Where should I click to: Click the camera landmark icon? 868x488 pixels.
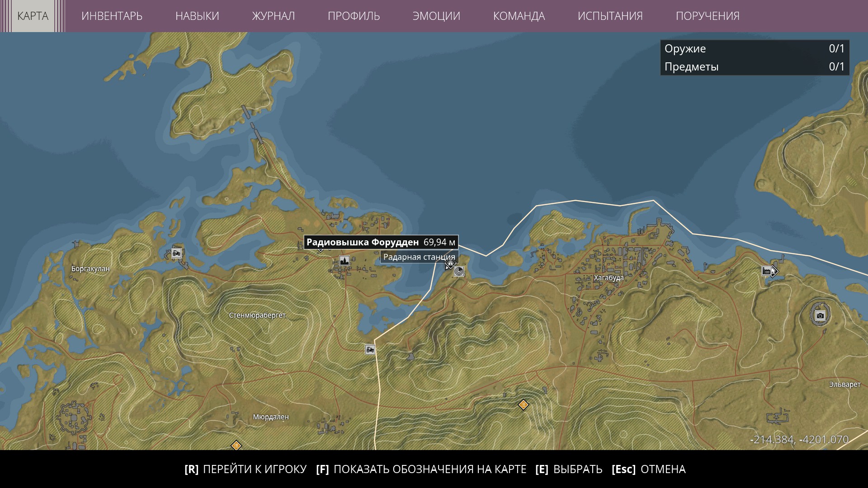[820, 316]
